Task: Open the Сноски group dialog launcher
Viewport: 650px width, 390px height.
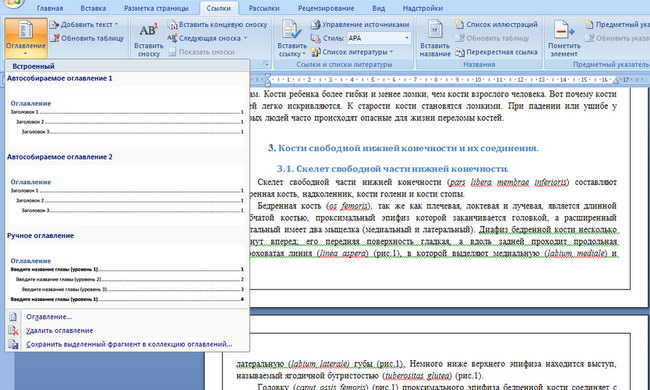Action: click(x=266, y=65)
